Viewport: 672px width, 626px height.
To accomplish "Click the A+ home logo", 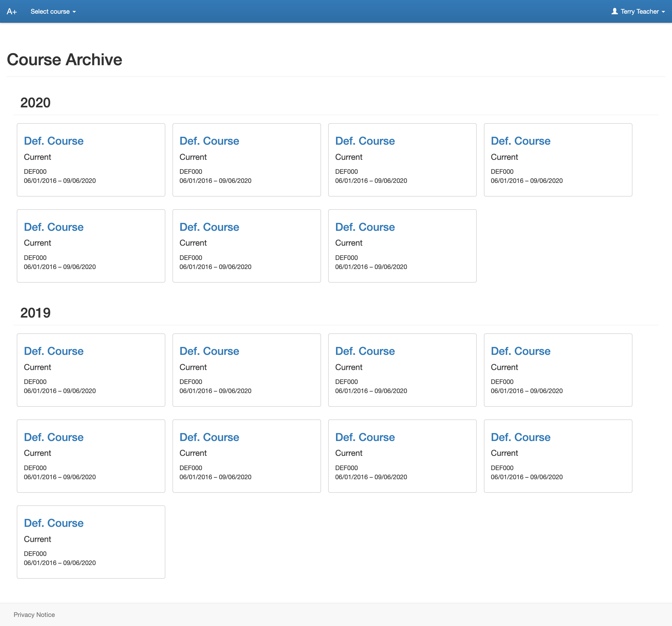I will point(12,12).
